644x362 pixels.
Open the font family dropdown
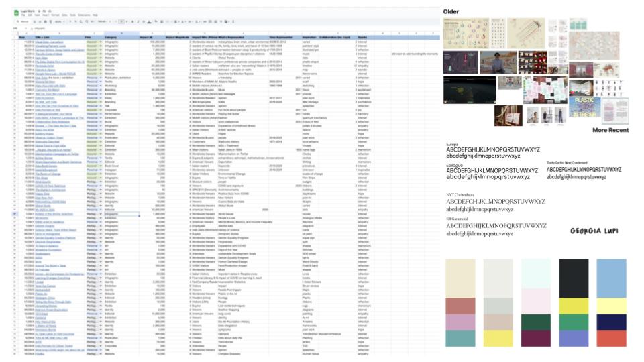click(x=102, y=21)
